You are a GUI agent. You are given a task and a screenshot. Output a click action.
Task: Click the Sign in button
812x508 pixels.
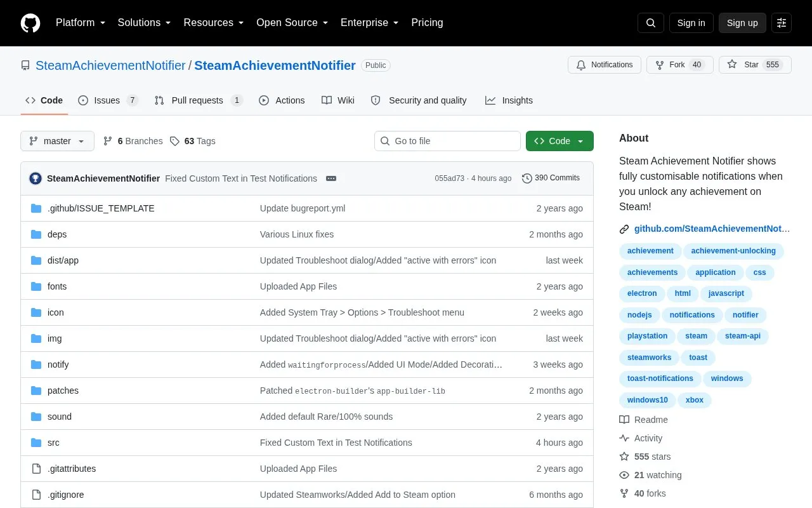tap(691, 23)
